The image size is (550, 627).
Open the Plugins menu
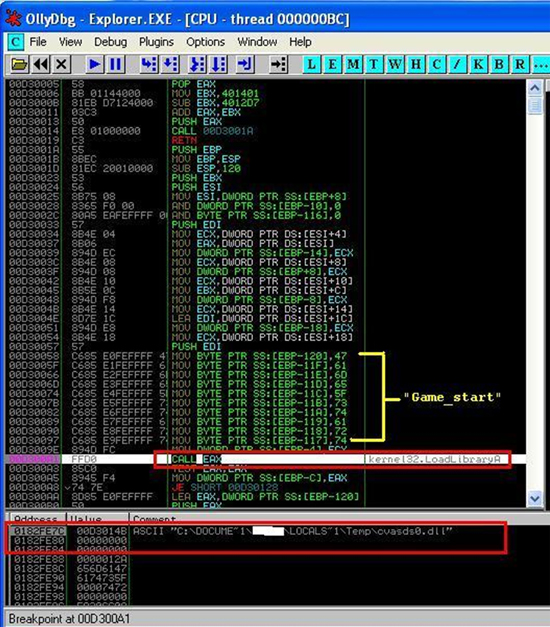[x=156, y=42]
